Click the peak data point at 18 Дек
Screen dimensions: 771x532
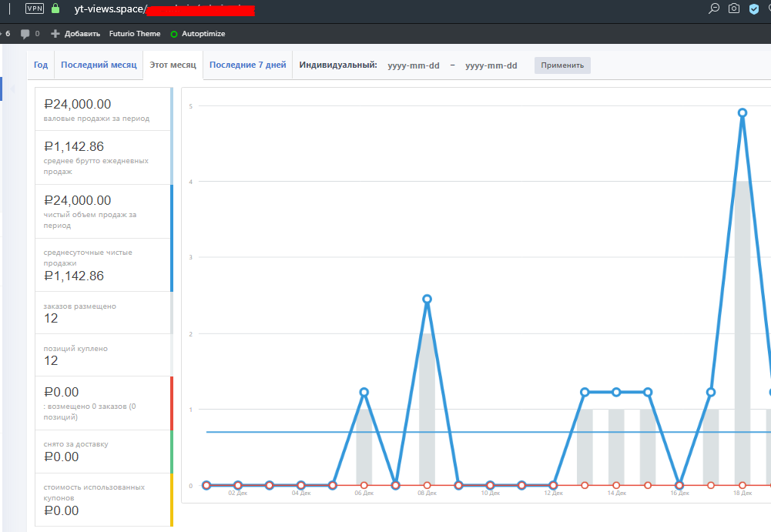(x=743, y=112)
